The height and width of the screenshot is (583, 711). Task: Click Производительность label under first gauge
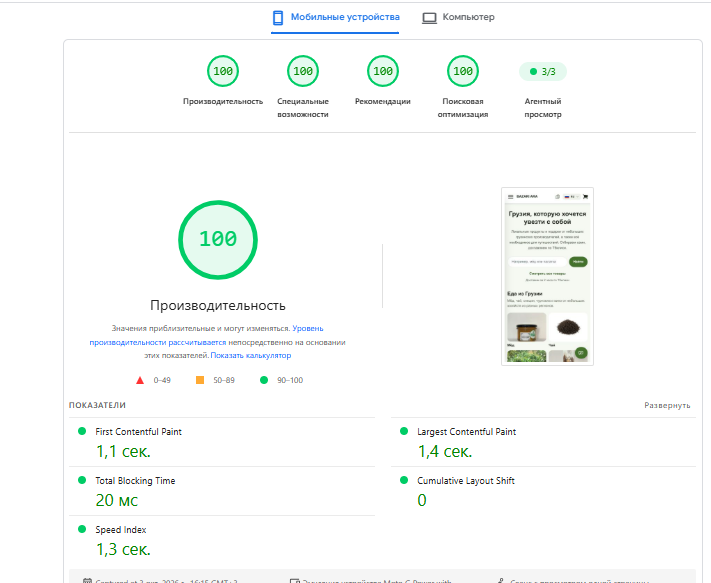(223, 101)
